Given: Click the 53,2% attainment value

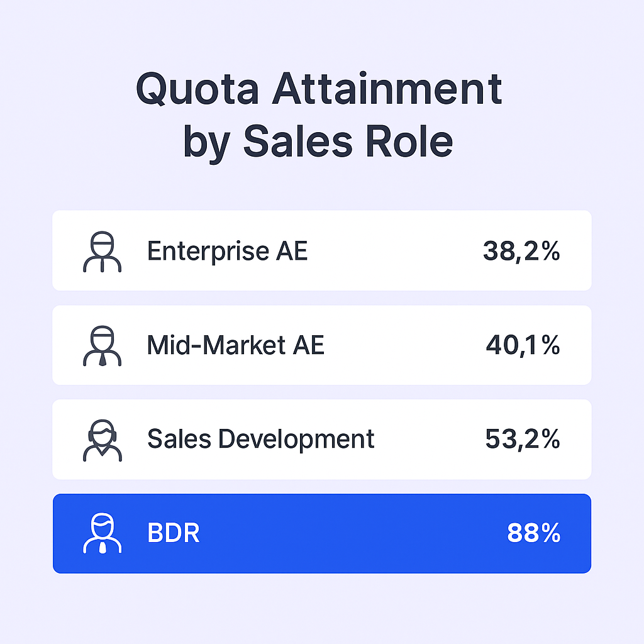Looking at the screenshot, I should [x=522, y=439].
